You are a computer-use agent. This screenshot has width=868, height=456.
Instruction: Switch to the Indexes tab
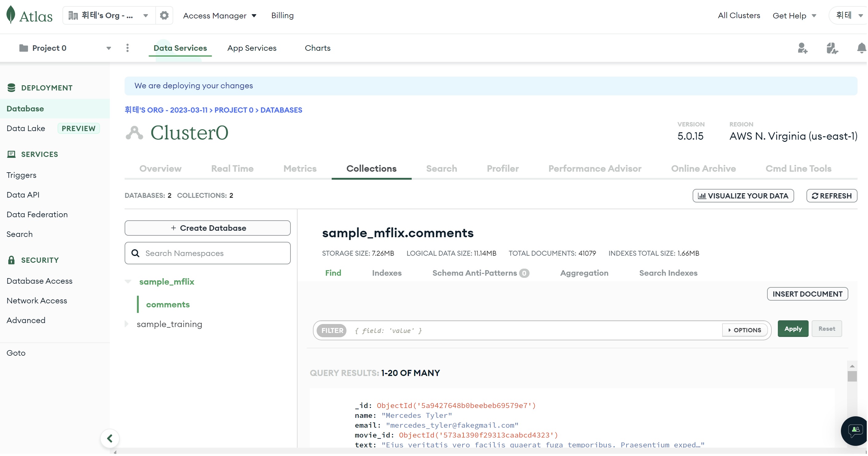click(387, 273)
